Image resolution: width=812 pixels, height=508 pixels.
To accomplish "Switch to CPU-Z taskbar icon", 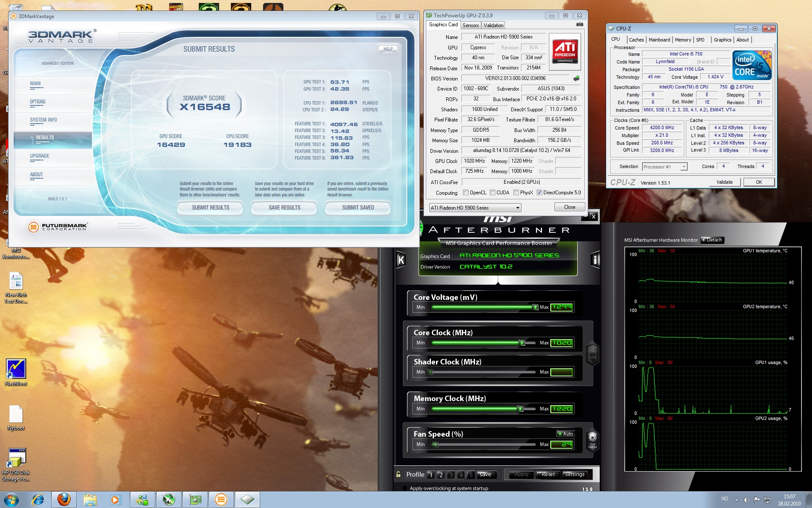I will [x=247, y=500].
